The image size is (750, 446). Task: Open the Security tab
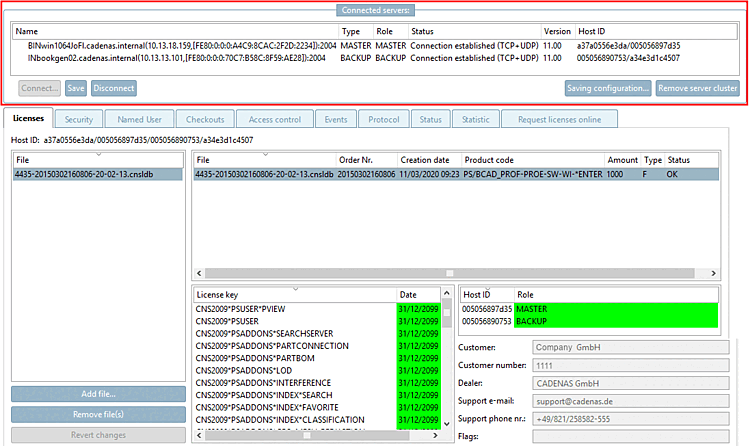coord(78,119)
